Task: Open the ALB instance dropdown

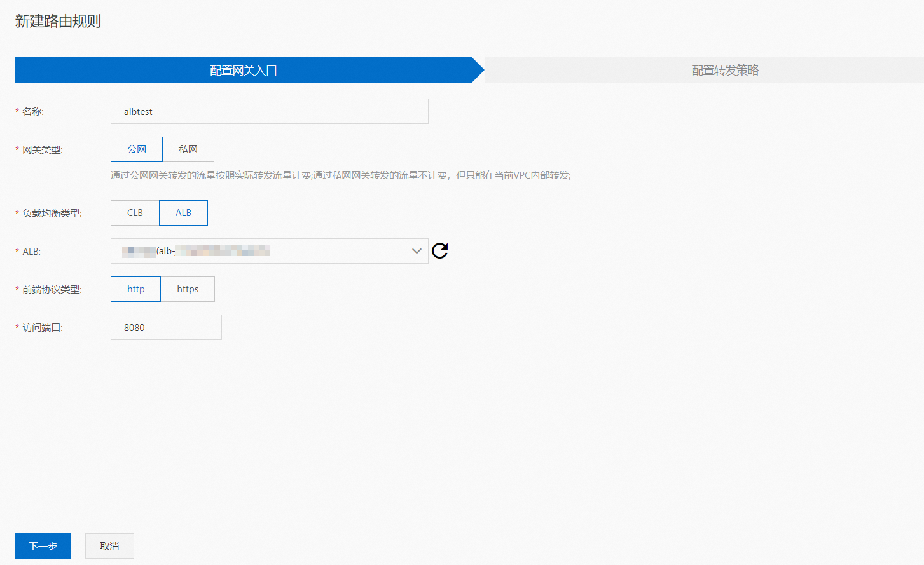Action: coord(270,251)
